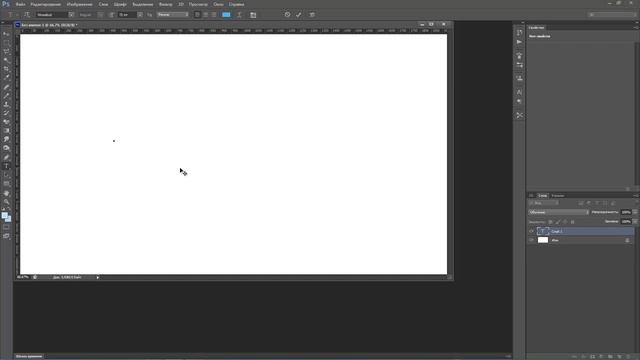The height and width of the screenshot is (360, 640).
Task: Left-align text in options bar
Action: 197,15
